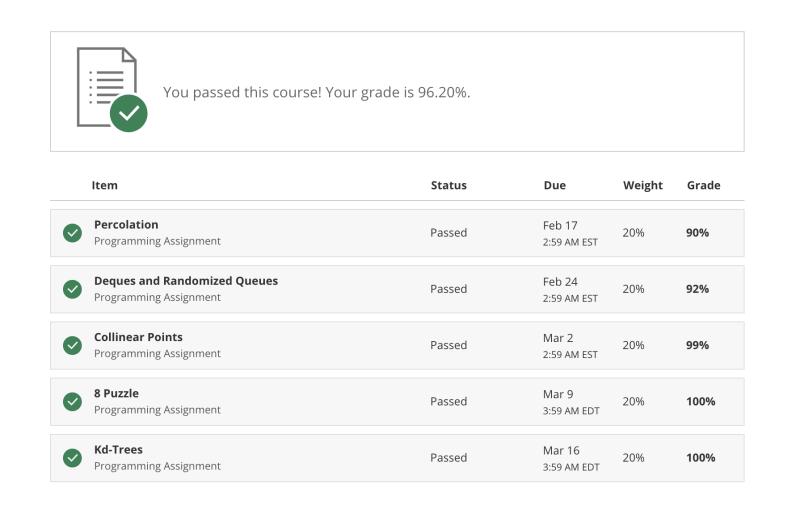Open the Percolation assignment
The width and height of the screenshot is (800, 525).
(x=126, y=224)
